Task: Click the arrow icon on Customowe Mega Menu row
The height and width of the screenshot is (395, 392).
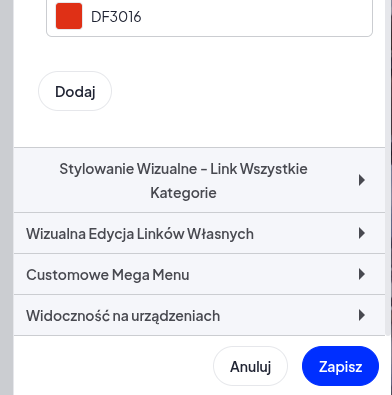Action: tap(362, 274)
